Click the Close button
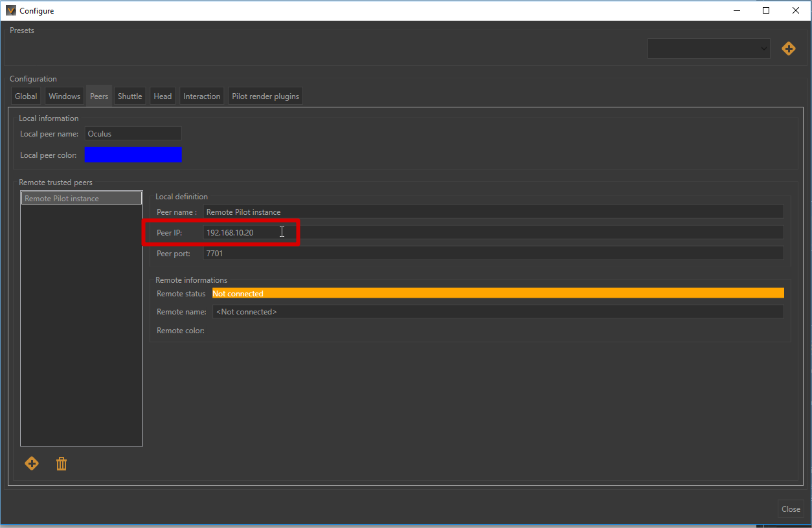This screenshot has width=812, height=528. click(x=791, y=509)
